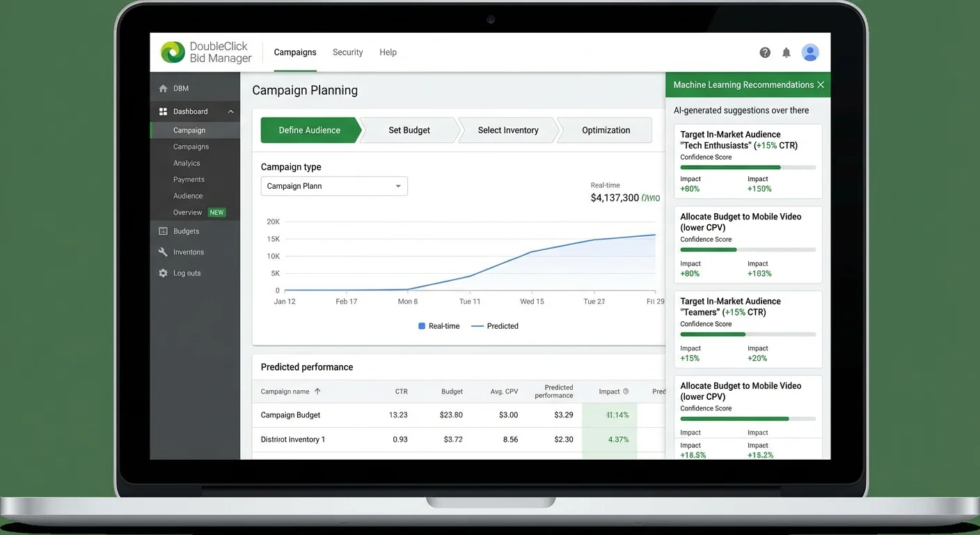Viewport: 980px width, 535px height.
Task: Click the Impact column info icon
Action: pos(626,391)
